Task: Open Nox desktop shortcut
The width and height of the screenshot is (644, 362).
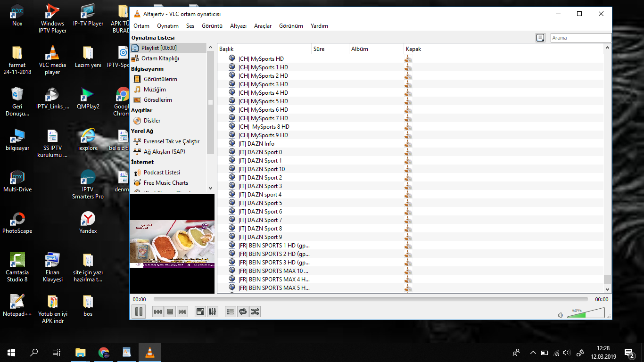Action: coord(17,16)
